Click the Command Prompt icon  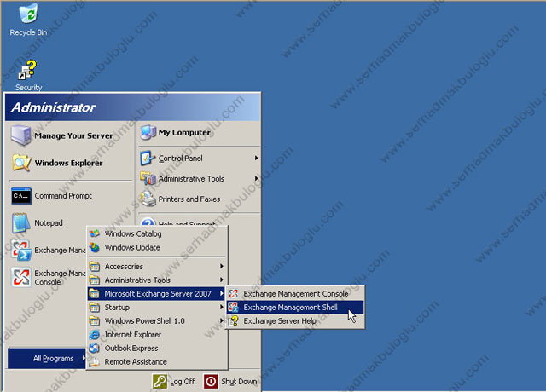coord(21,196)
